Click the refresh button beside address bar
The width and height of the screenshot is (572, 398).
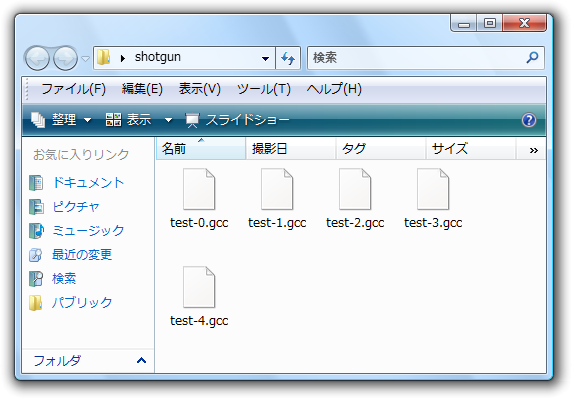pyautogui.click(x=288, y=58)
